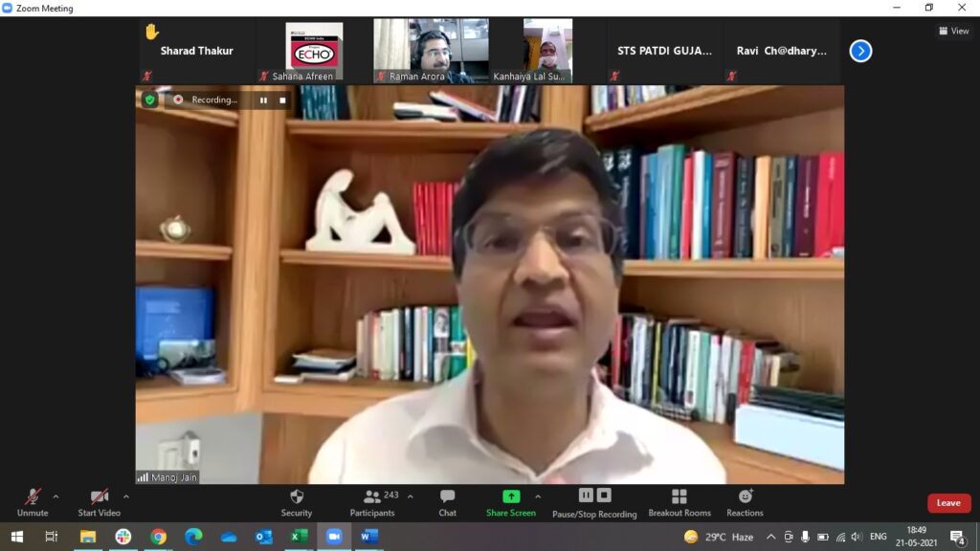
Task: Open the View layout menu
Action: (954, 31)
